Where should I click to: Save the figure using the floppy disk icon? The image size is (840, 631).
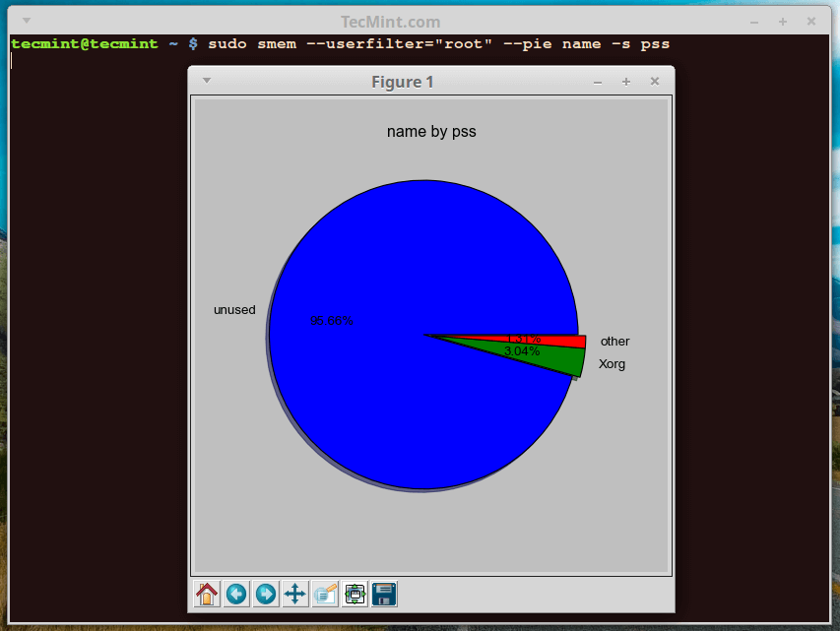point(383,594)
